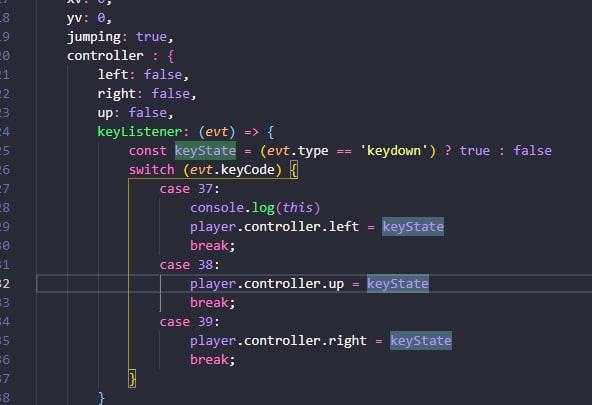Click the const keyword
Screen dimensions: 592x405
coord(148,151)
